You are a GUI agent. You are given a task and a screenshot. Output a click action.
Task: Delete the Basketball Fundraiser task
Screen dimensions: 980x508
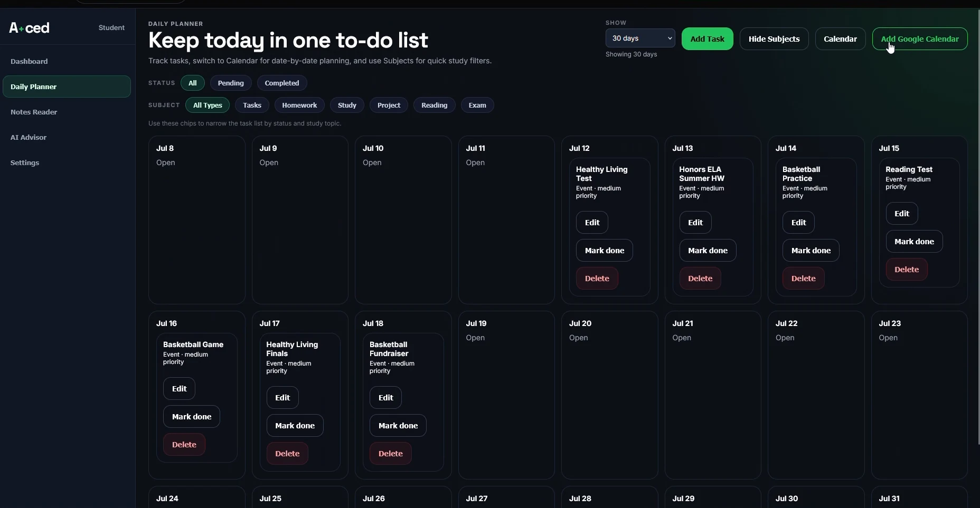(x=390, y=454)
